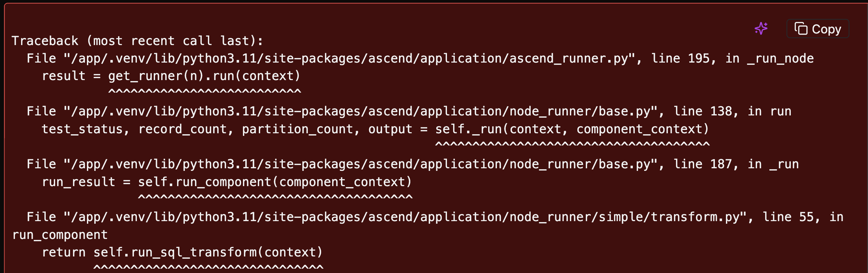
Task: Click the wrapped "run_component" function name
Action: click(x=60, y=235)
